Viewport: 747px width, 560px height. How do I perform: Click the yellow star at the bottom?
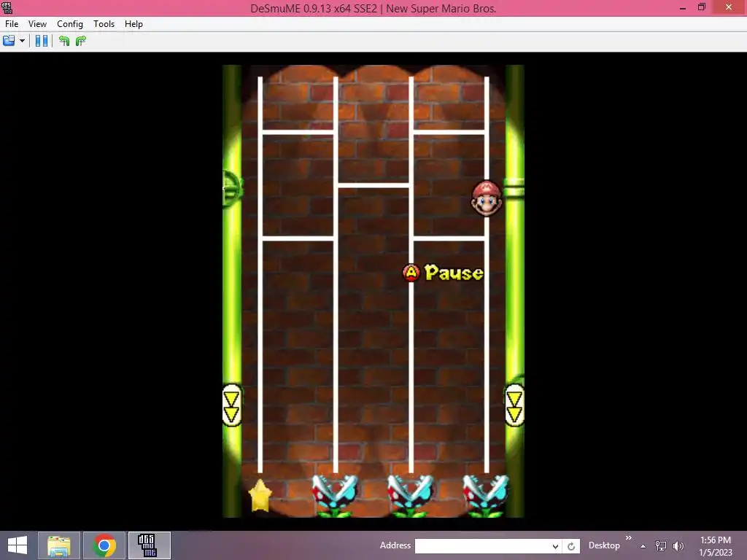(x=260, y=495)
